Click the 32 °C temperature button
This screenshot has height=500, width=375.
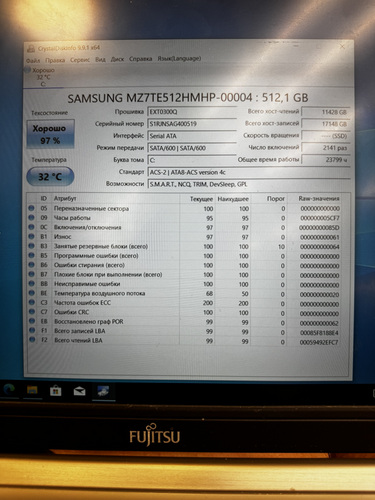(50, 176)
